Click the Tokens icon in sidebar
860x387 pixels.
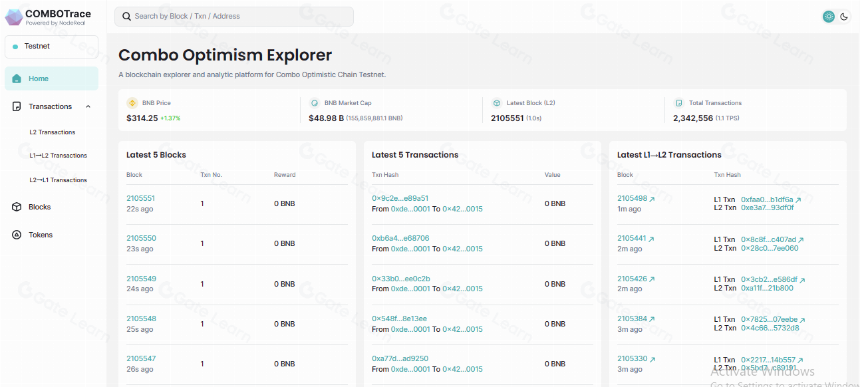coord(16,235)
